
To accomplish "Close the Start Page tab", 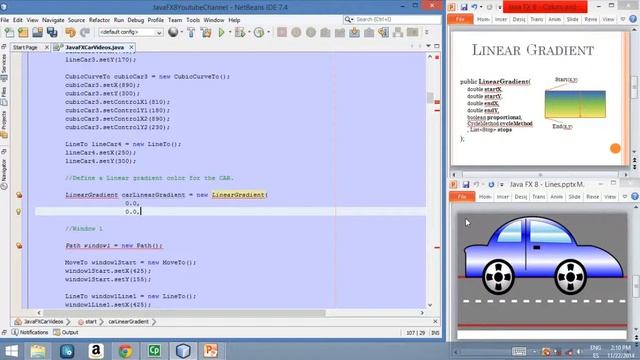I will tap(47, 47).
